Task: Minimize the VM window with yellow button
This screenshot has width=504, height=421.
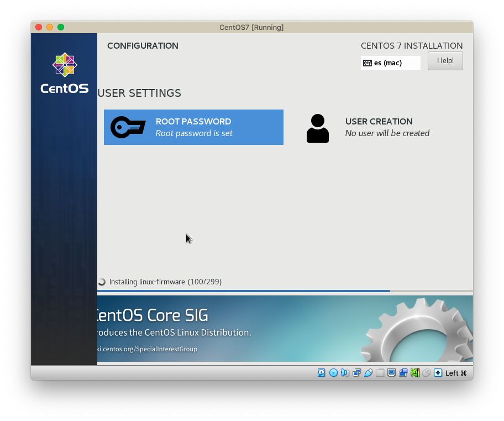Action: 50,27
